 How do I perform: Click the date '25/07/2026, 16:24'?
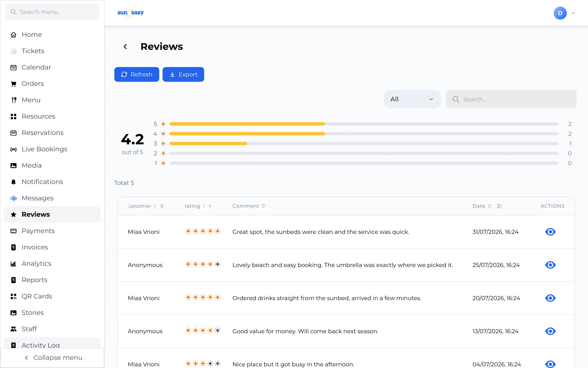tap(496, 265)
